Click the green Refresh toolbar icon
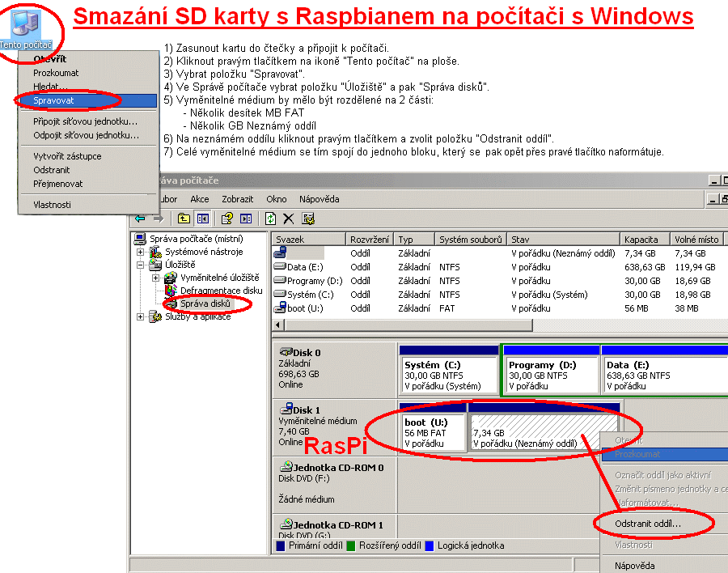The image size is (728, 573). tap(270, 219)
